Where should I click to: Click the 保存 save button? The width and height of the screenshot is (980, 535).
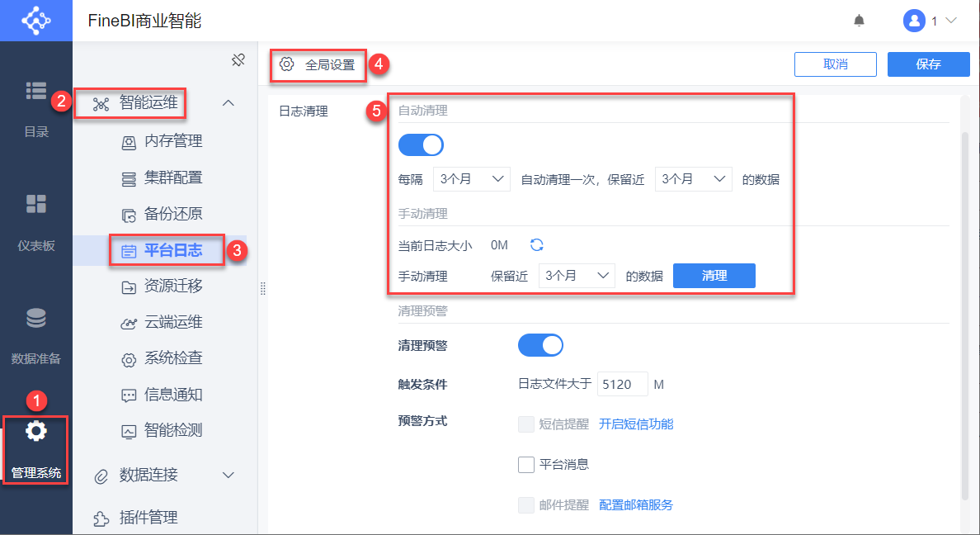(928, 64)
